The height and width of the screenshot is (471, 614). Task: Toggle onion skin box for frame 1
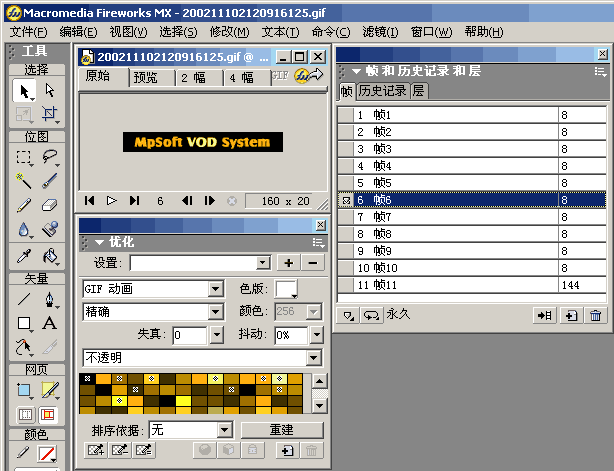[x=346, y=115]
